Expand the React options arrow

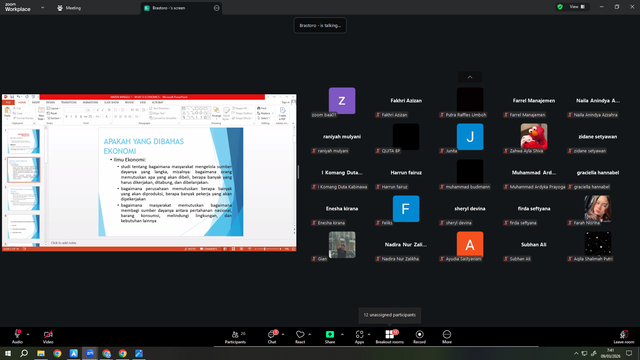click(x=309, y=334)
